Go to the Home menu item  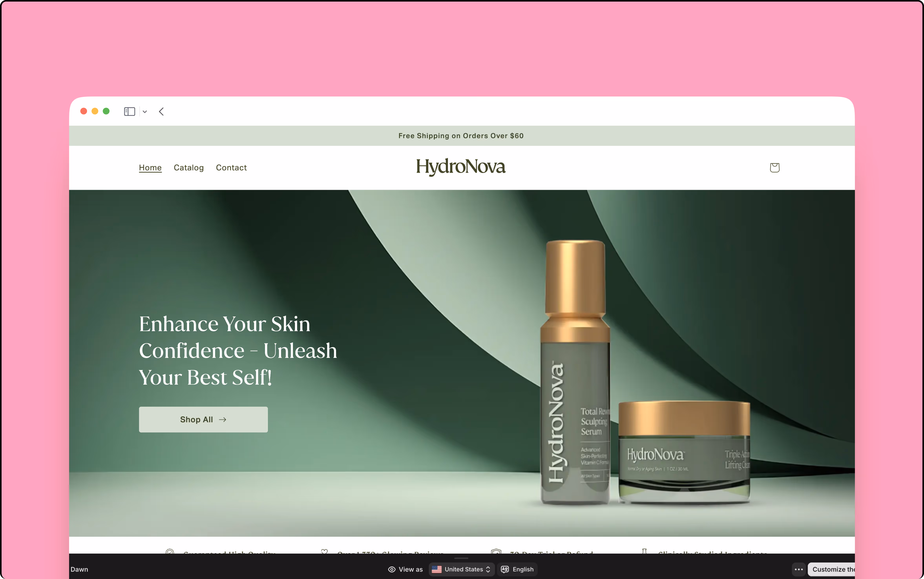pyautogui.click(x=150, y=168)
